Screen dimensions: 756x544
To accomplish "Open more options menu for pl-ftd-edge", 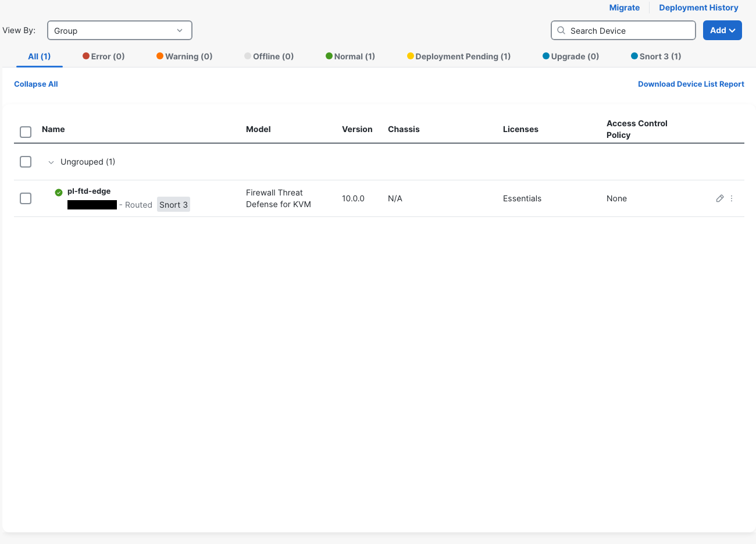I will pyautogui.click(x=732, y=198).
